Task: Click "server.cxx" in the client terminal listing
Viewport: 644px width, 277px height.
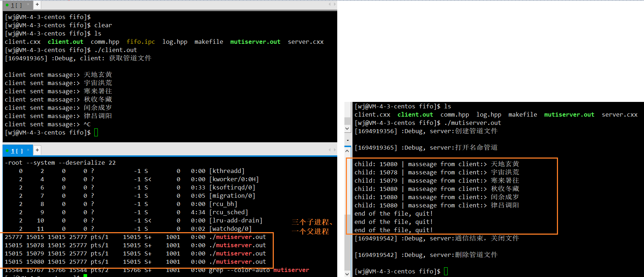Action: [306, 42]
